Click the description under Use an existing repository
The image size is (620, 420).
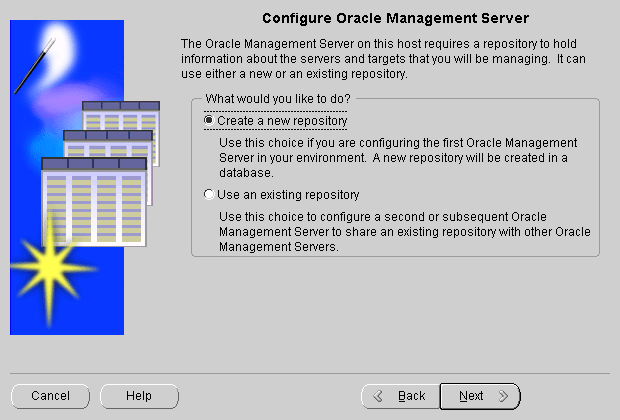404,232
